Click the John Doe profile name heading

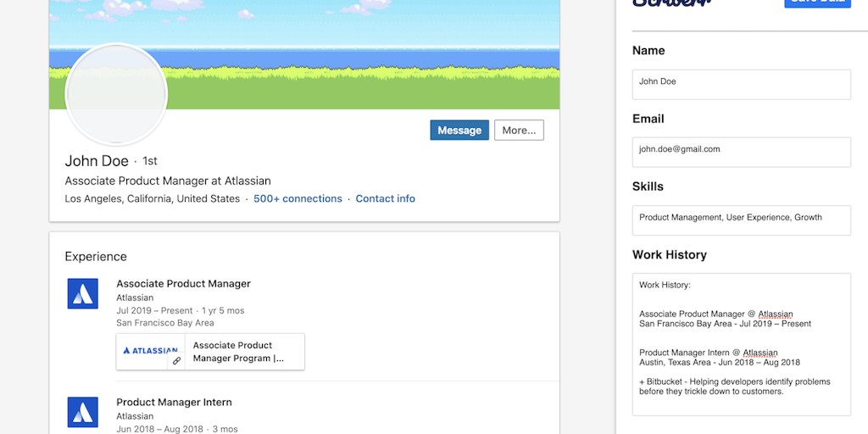[x=97, y=161]
